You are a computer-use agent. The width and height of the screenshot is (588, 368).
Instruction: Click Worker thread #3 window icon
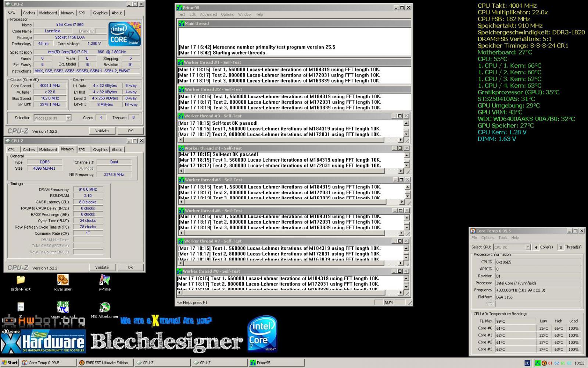[181, 116]
